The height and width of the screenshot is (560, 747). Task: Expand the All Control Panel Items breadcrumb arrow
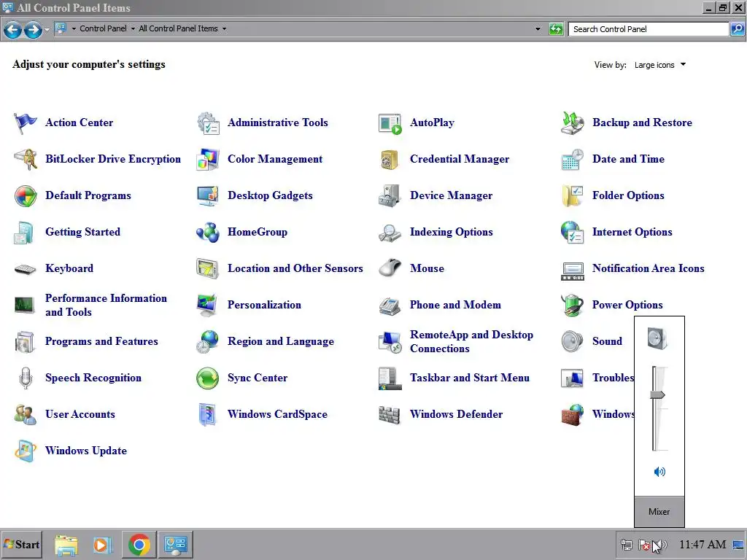pyautogui.click(x=224, y=28)
